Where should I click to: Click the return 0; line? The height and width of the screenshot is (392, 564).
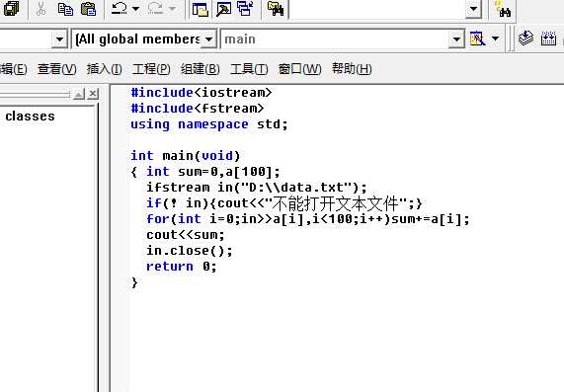click(x=182, y=267)
